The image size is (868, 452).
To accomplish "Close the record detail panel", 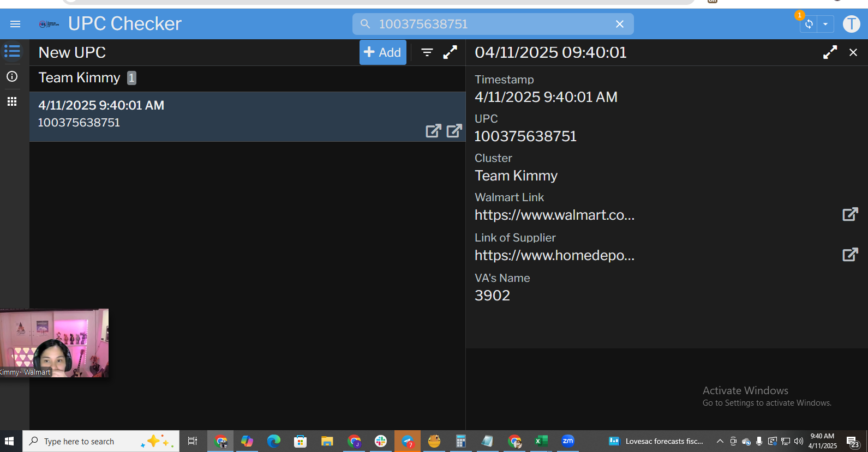I will [x=853, y=52].
